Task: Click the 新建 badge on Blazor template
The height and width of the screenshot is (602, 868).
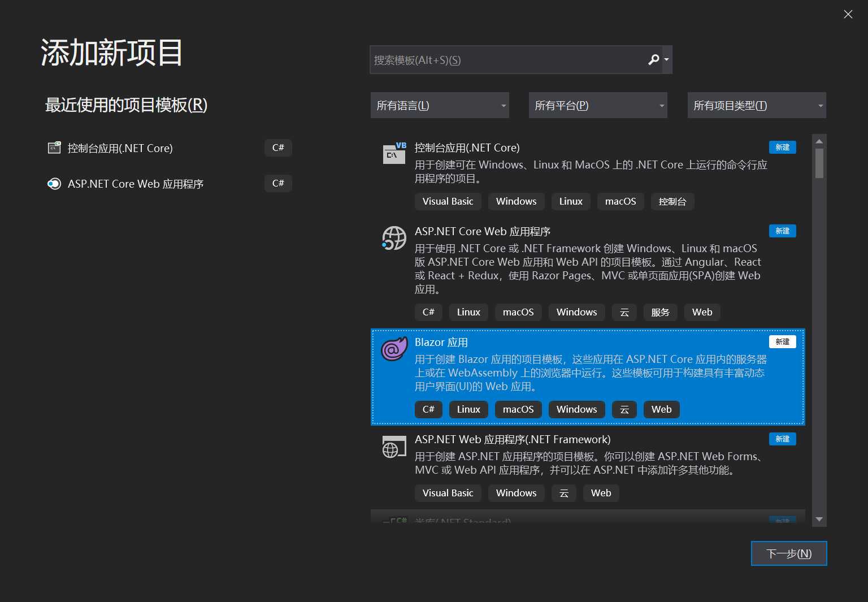Action: tap(783, 341)
